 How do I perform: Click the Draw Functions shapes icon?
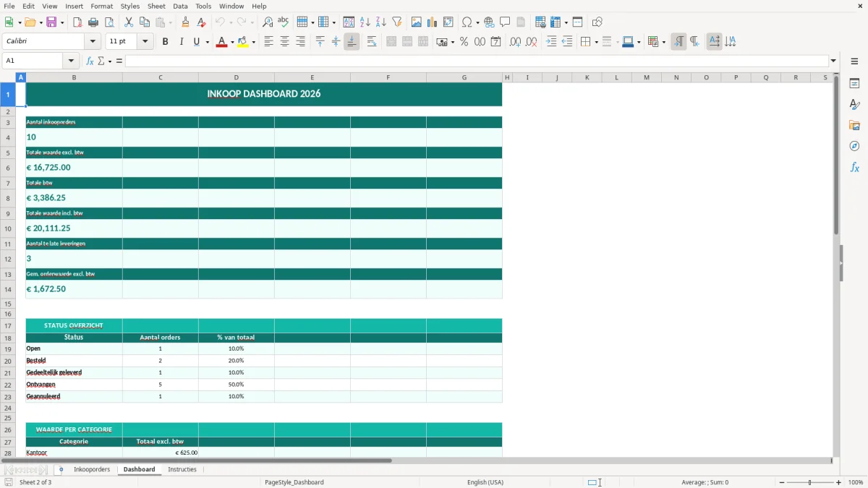[597, 22]
